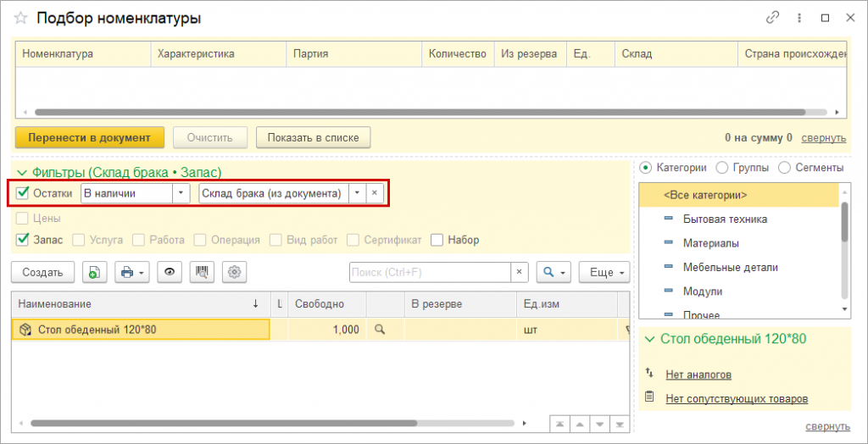Open the Нет аналогов link

[698, 374]
